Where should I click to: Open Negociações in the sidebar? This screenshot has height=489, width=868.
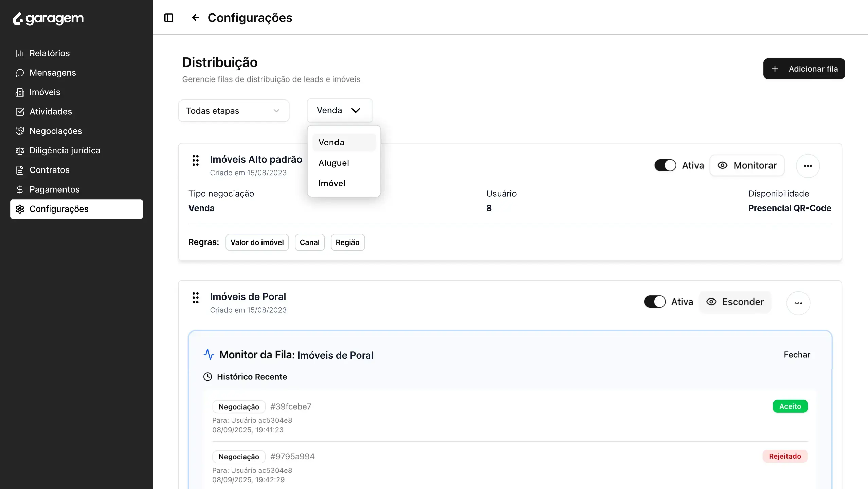pos(55,131)
